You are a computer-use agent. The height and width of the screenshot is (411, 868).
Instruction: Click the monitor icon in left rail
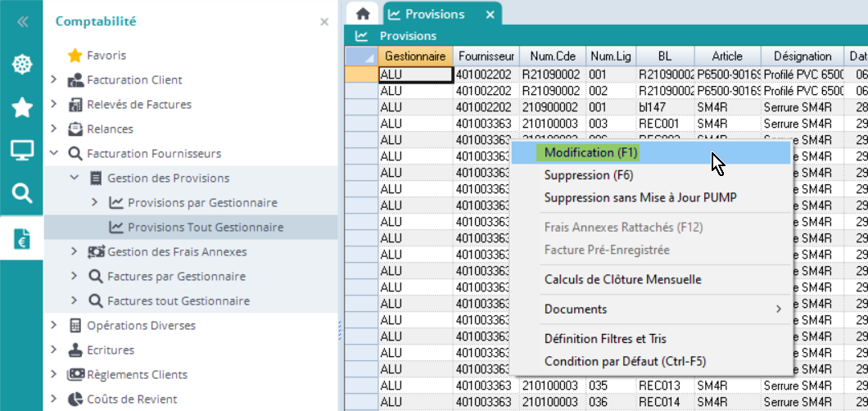[x=22, y=150]
